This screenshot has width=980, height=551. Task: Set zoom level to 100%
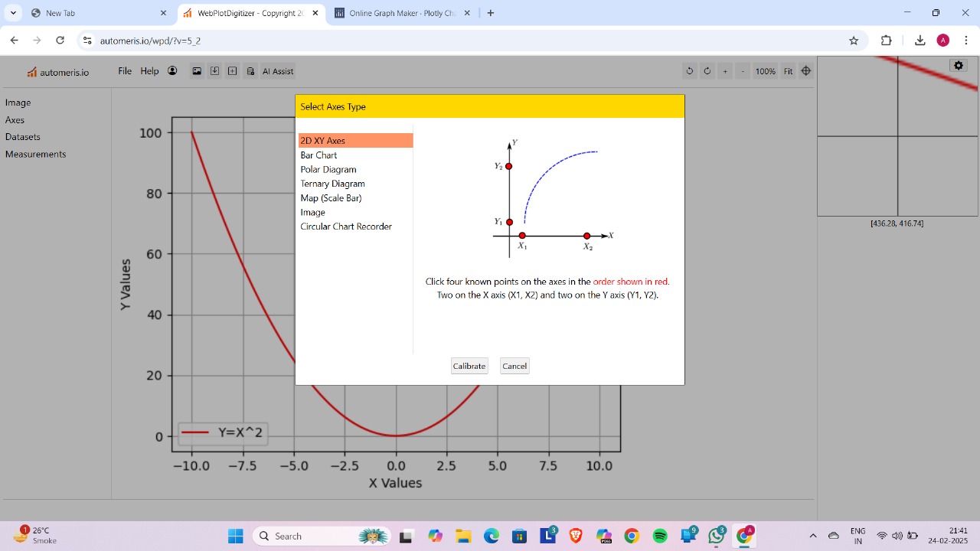tap(766, 71)
